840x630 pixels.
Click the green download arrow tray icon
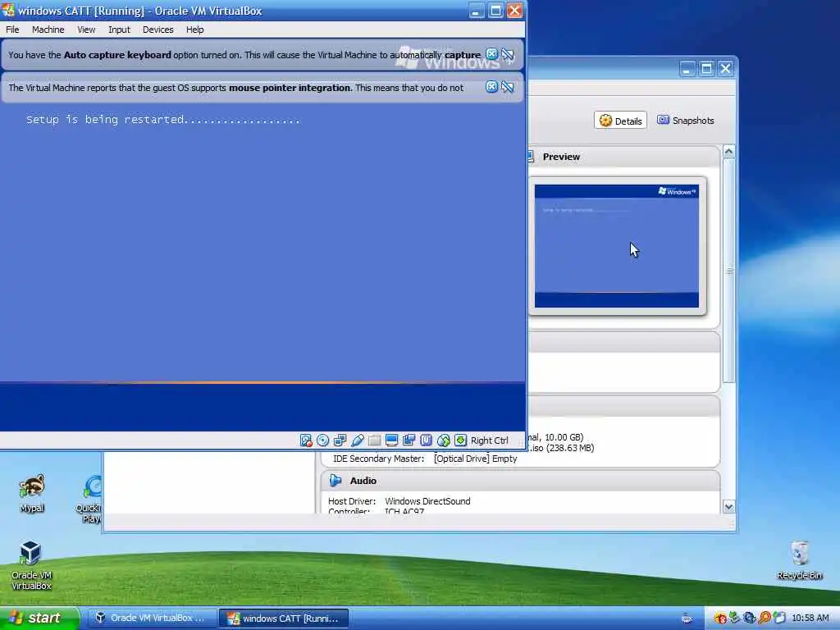[x=734, y=619]
